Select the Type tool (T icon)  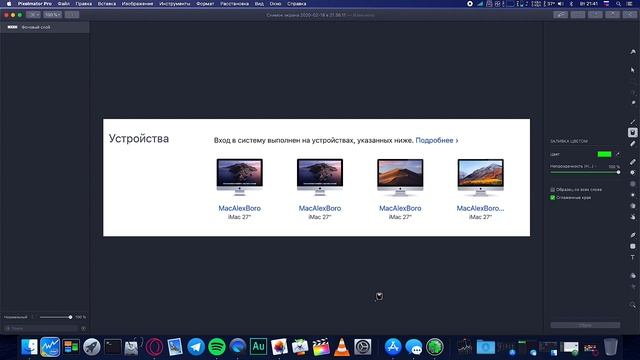633,258
